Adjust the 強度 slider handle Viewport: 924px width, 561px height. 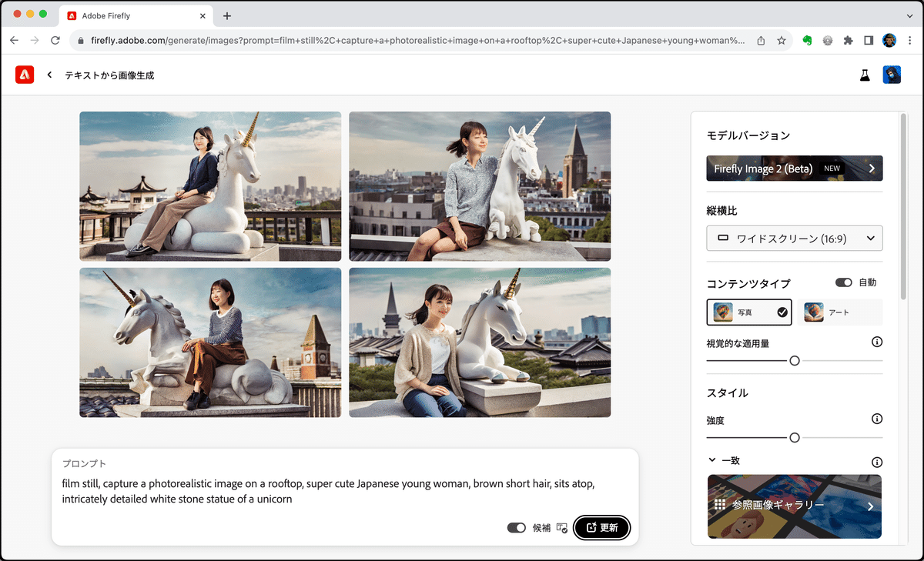click(795, 437)
